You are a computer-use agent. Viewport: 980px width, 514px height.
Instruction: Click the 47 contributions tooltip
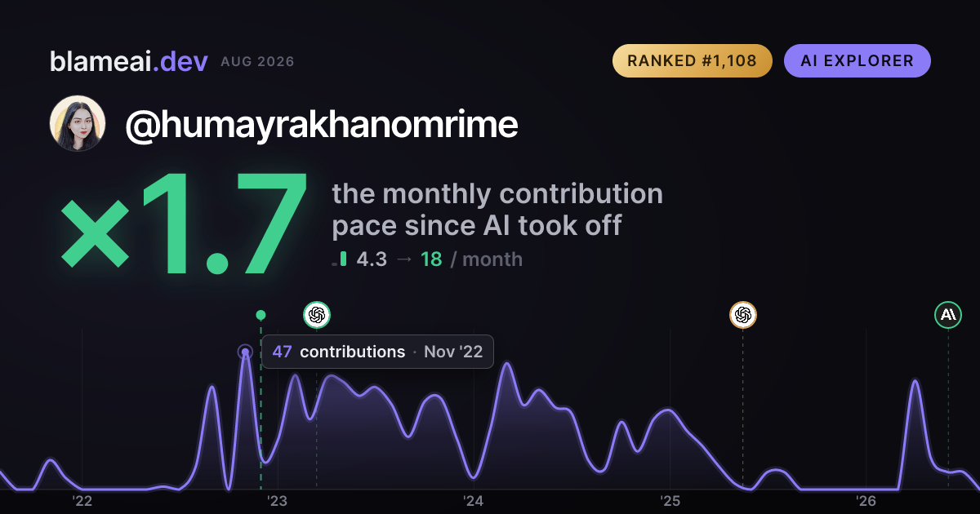[377, 352]
